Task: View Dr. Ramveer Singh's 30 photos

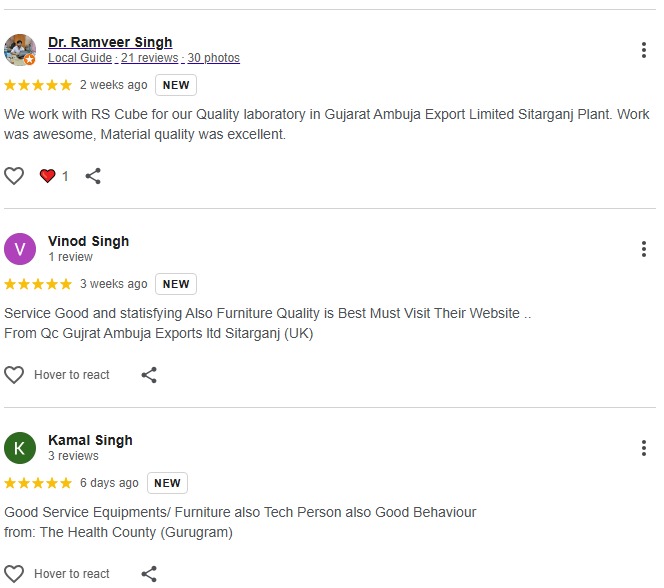Action: 214,58
